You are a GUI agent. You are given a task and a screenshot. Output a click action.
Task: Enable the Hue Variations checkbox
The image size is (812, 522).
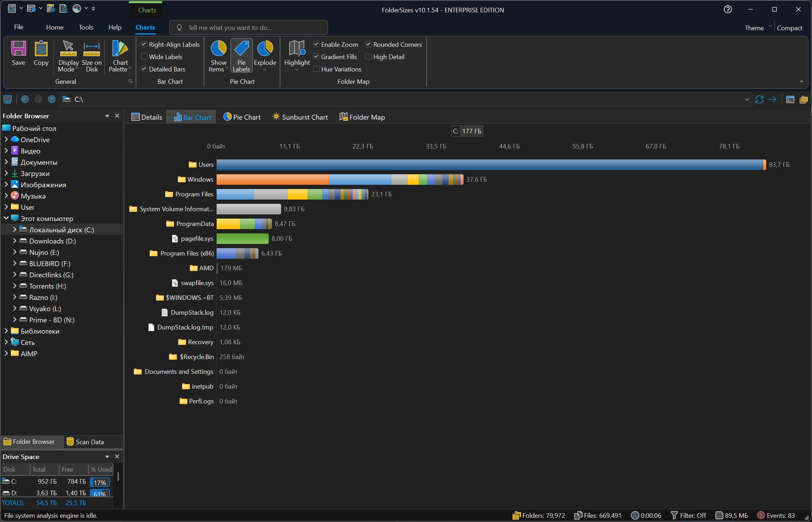pyautogui.click(x=316, y=69)
